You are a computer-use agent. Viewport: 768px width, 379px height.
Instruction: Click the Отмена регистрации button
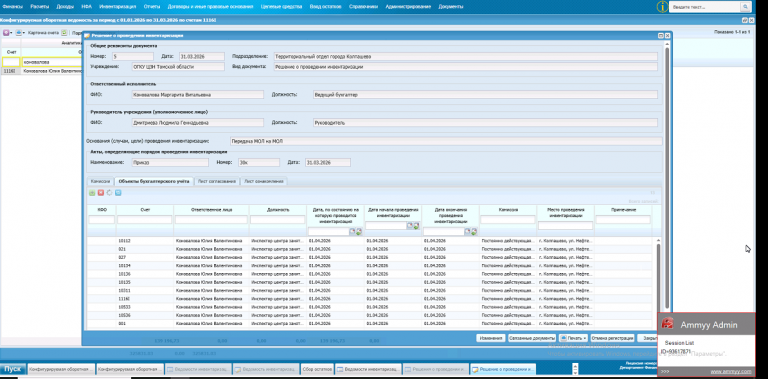click(613, 338)
